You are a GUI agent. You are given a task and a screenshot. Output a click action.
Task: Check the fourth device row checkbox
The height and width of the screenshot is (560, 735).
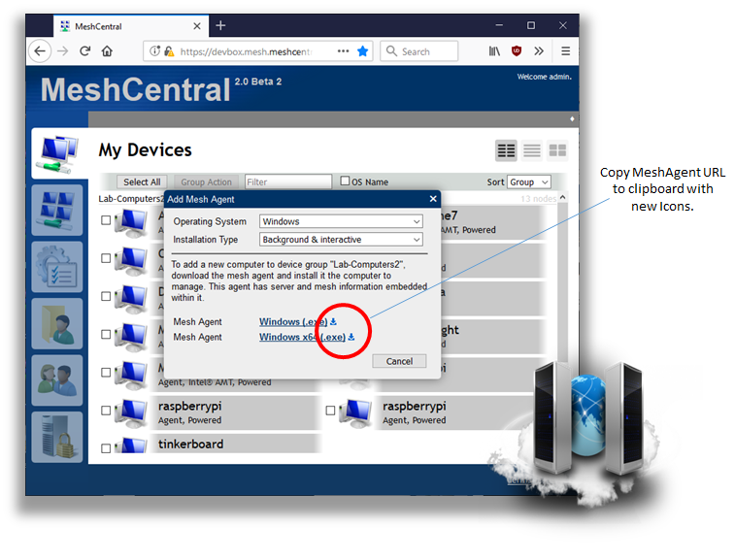coord(106,334)
